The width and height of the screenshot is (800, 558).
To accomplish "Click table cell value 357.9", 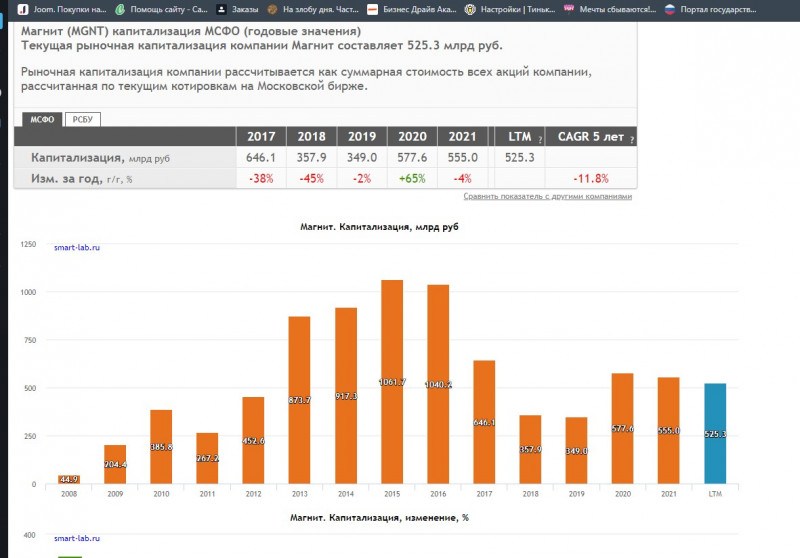I will click(x=311, y=158).
